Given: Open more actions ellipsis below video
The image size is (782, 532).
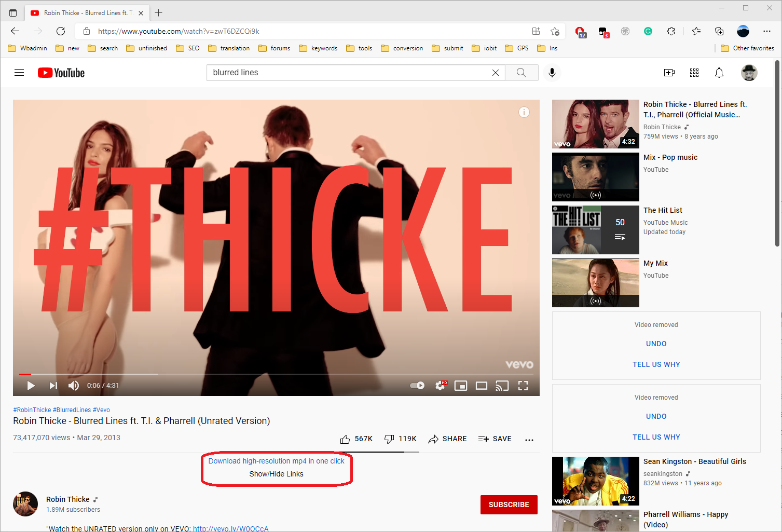Looking at the screenshot, I should (529, 440).
